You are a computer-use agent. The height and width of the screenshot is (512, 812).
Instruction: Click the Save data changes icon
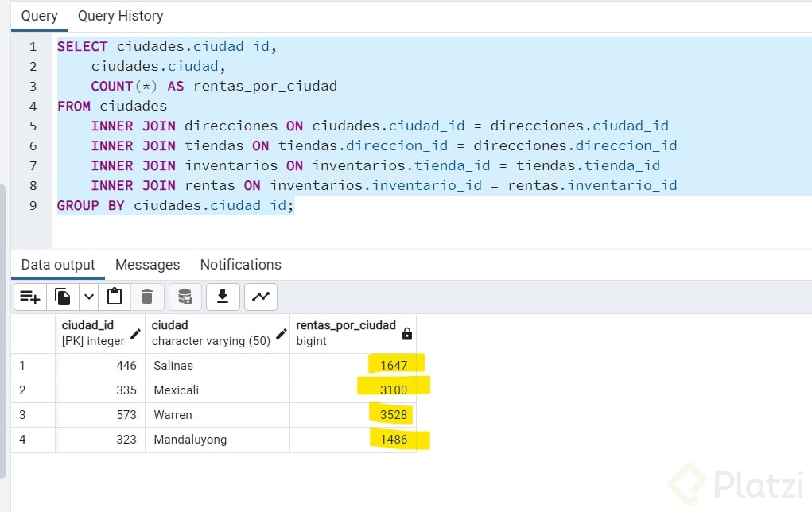point(185,297)
